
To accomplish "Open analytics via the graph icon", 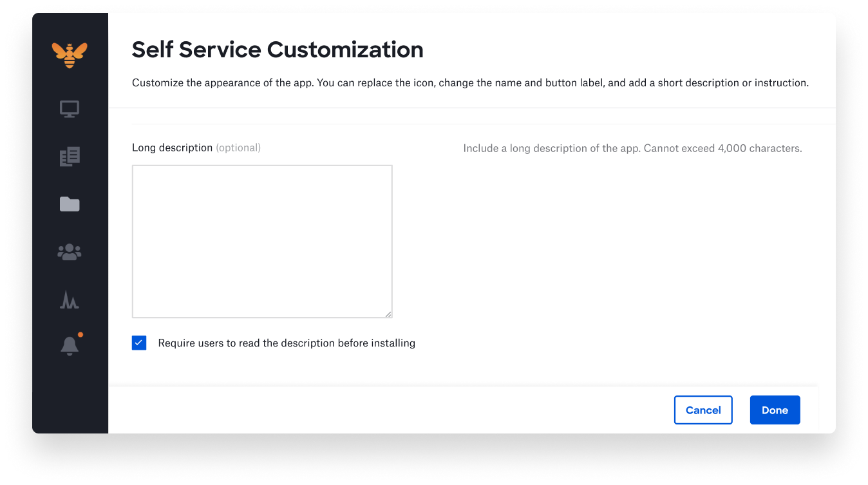I will tap(70, 300).
